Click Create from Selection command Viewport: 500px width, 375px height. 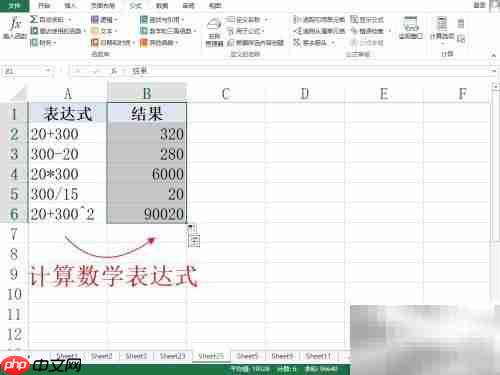256,43
